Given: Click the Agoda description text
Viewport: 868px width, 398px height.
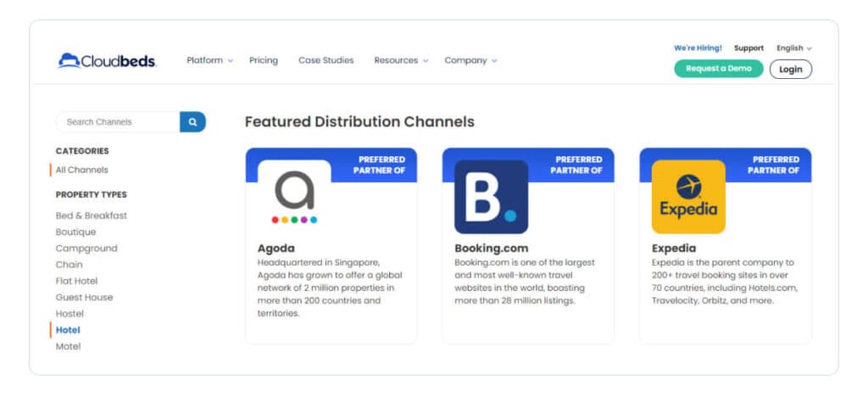Looking at the screenshot, I should (330, 288).
